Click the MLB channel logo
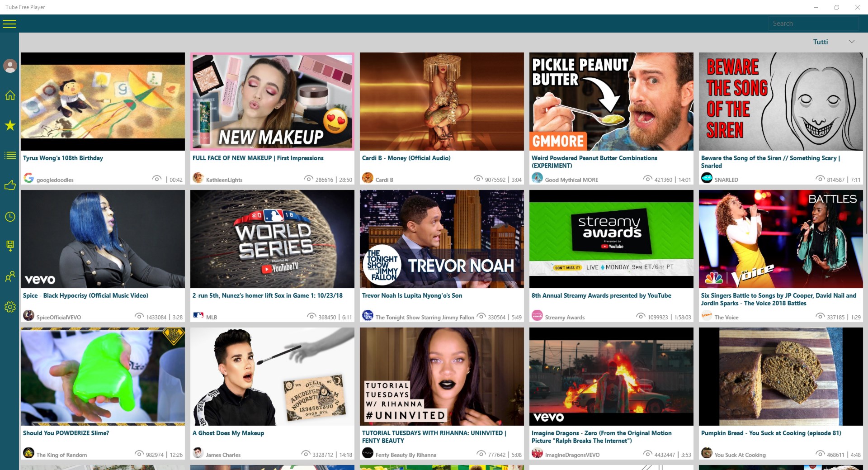 click(x=198, y=315)
